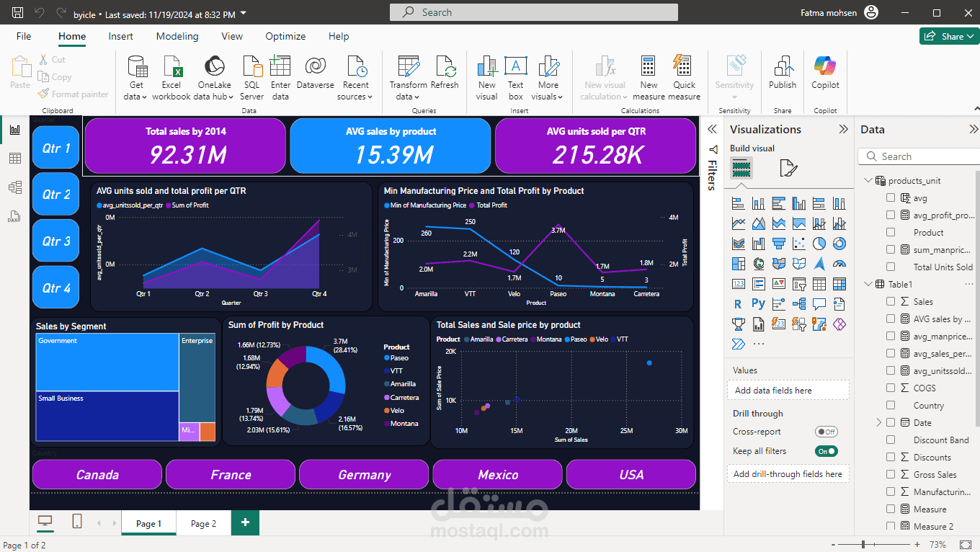Click Fit to page icon
Viewport: 980px width, 552px height.
[x=966, y=545]
